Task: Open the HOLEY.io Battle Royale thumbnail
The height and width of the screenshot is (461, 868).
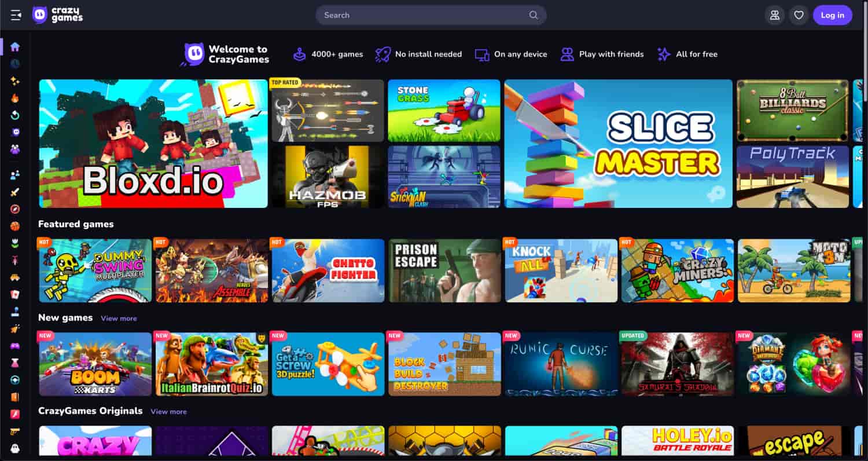Action: click(x=678, y=441)
